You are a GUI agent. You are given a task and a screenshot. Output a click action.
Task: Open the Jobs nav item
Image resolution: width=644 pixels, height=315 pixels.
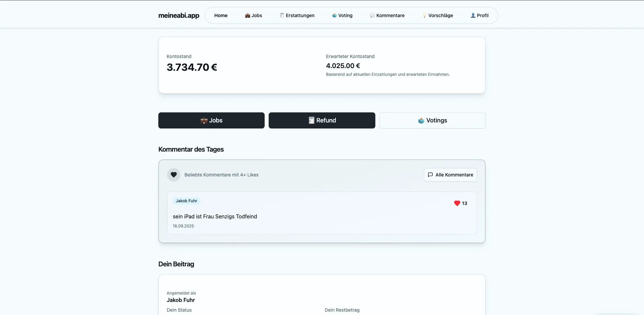click(x=254, y=15)
